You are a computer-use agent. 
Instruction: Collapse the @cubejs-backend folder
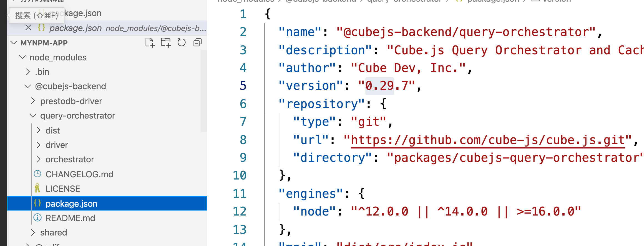[x=27, y=86]
